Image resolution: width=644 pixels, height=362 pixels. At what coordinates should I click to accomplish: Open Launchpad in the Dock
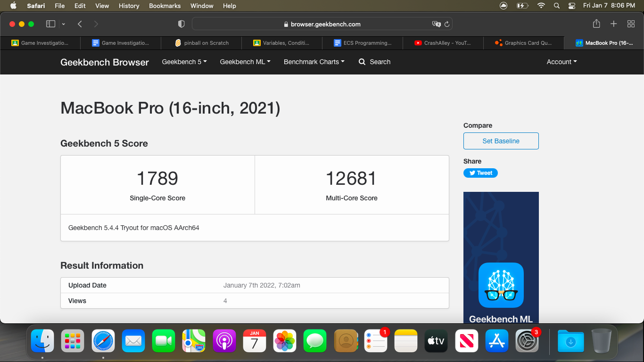73,341
